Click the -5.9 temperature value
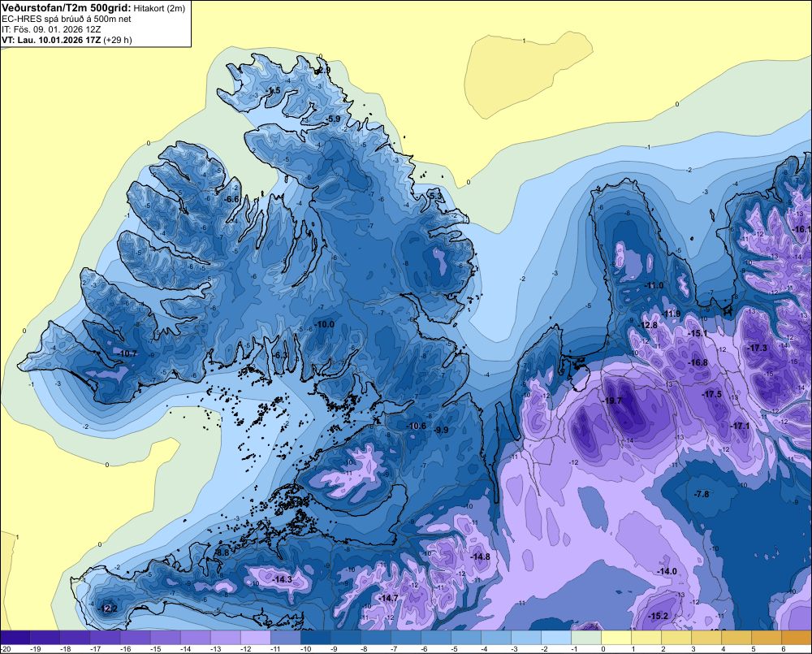The width and height of the screenshot is (812, 654). (x=333, y=119)
